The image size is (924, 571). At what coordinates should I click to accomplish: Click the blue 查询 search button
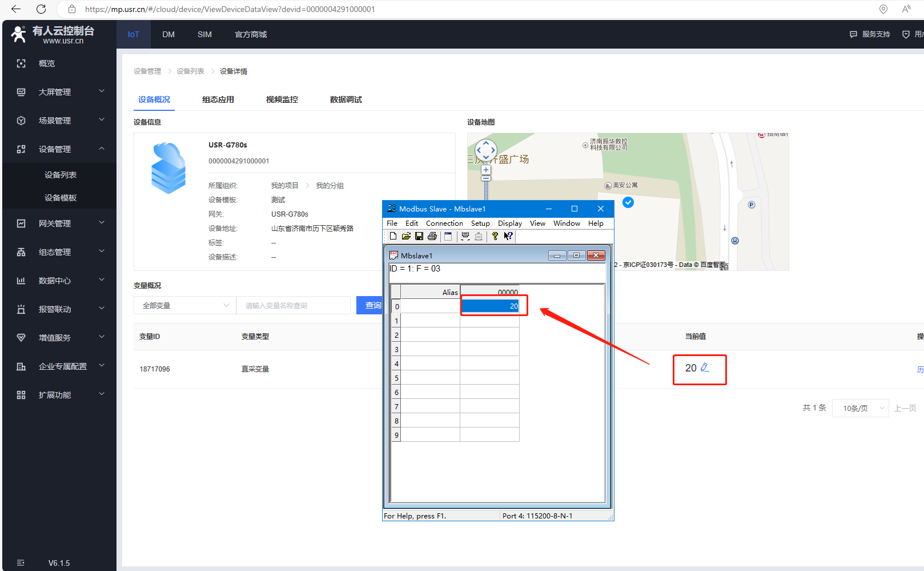[x=370, y=306]
